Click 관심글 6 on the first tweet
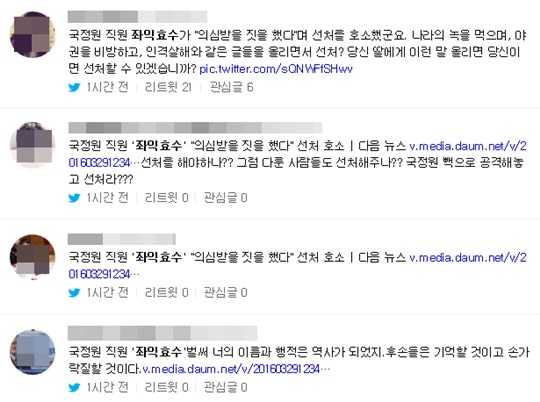 (232, 87)
